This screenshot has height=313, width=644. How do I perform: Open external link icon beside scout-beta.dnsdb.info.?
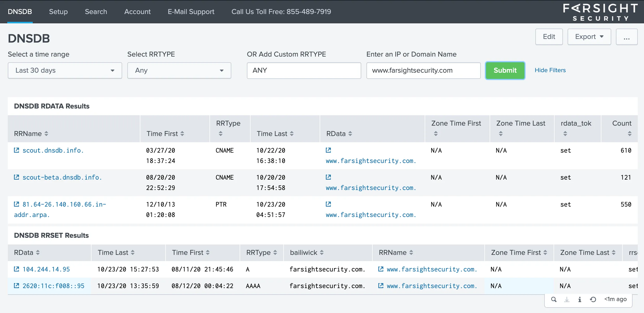coord(16,177)
